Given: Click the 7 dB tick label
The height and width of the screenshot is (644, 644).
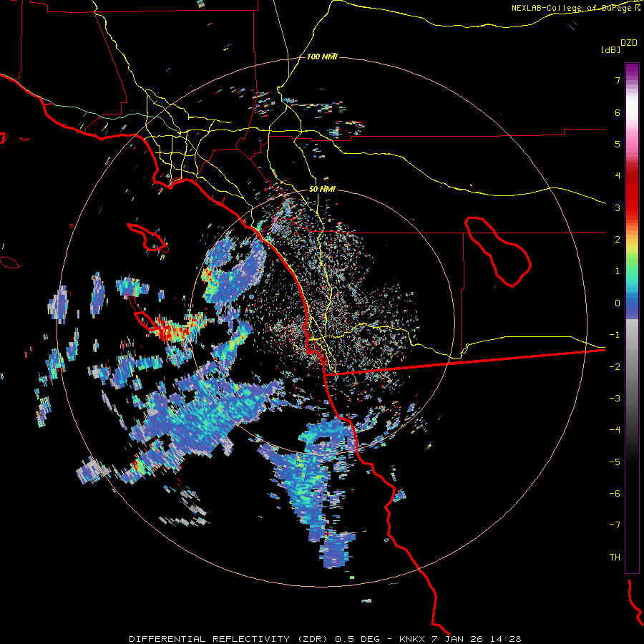Looking at the screenshot, I should point(618,80).
